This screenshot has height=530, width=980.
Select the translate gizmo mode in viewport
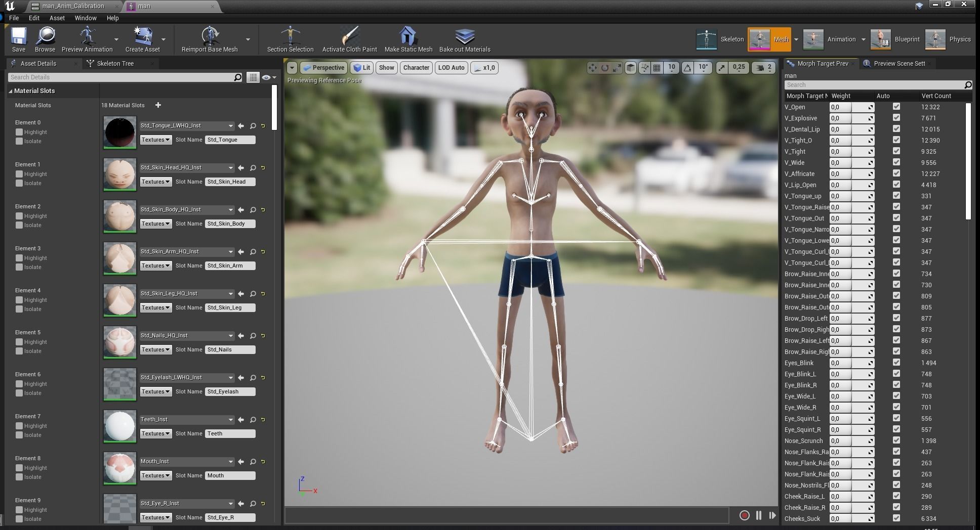coord(592,68)
